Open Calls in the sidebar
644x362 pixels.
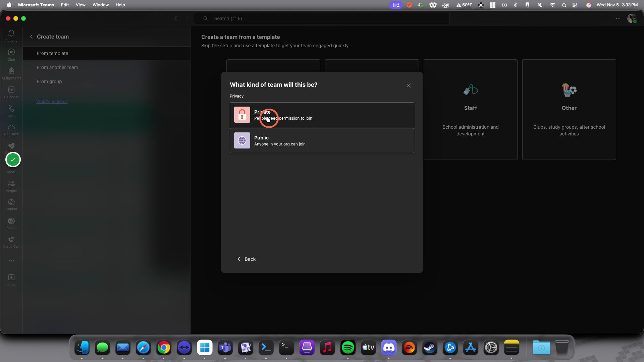coord(11,111)
